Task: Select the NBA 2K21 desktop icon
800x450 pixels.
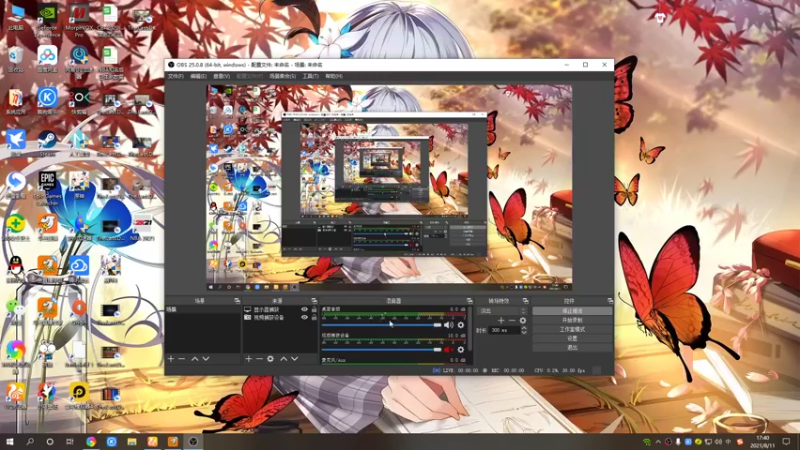Action: [142, 229]
